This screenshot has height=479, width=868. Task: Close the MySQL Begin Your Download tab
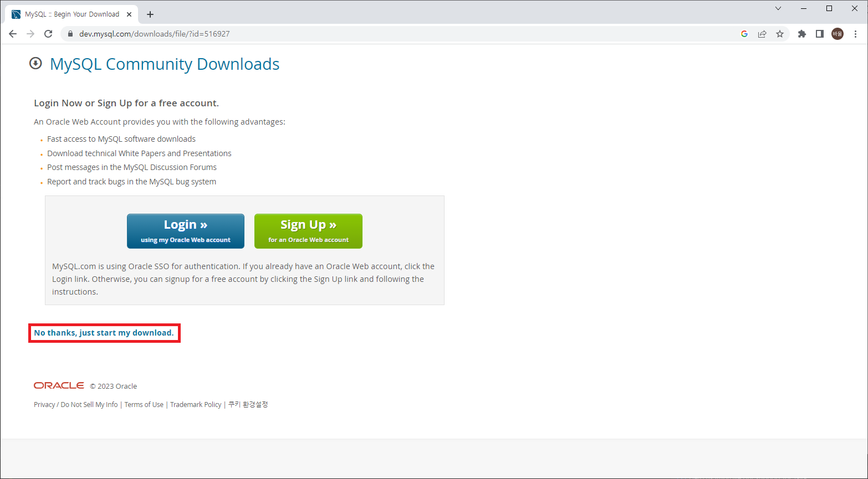coord(130,14)
